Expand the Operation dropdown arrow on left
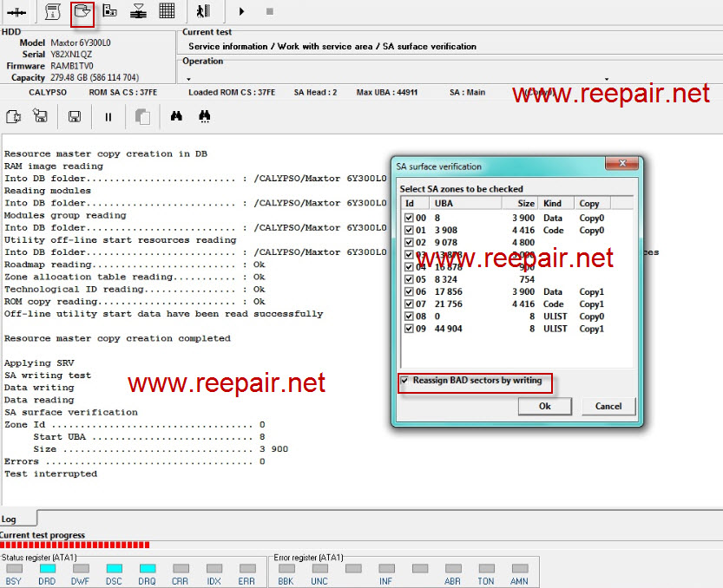The height and width of the screenshot is (588, 723). click(188, 79)
